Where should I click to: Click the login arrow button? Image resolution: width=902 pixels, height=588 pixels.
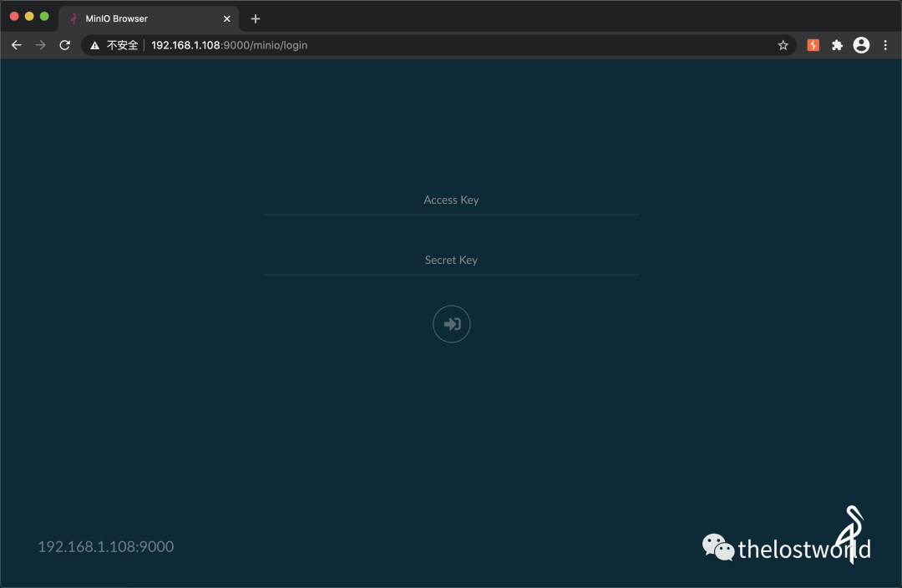(451, 324)
